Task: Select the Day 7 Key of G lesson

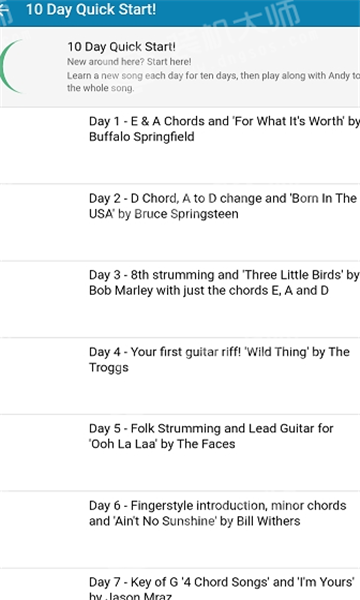Action: coord(180,584)
